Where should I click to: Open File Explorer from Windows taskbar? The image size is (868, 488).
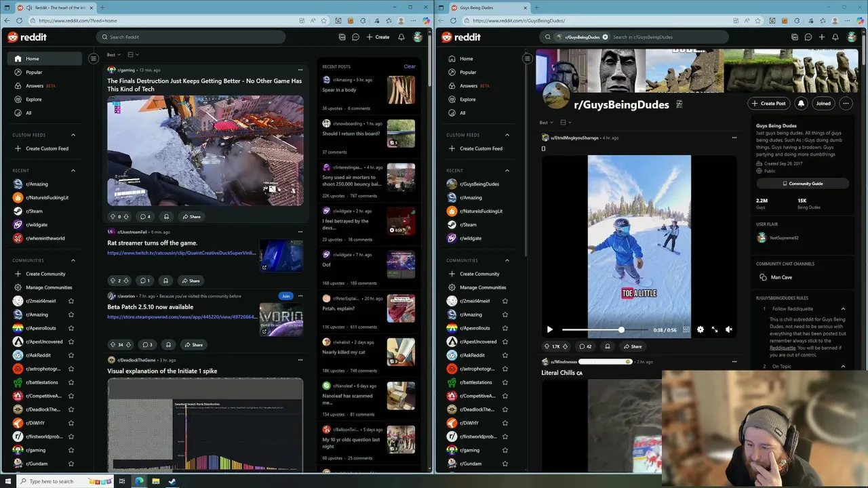coord(155,481)
